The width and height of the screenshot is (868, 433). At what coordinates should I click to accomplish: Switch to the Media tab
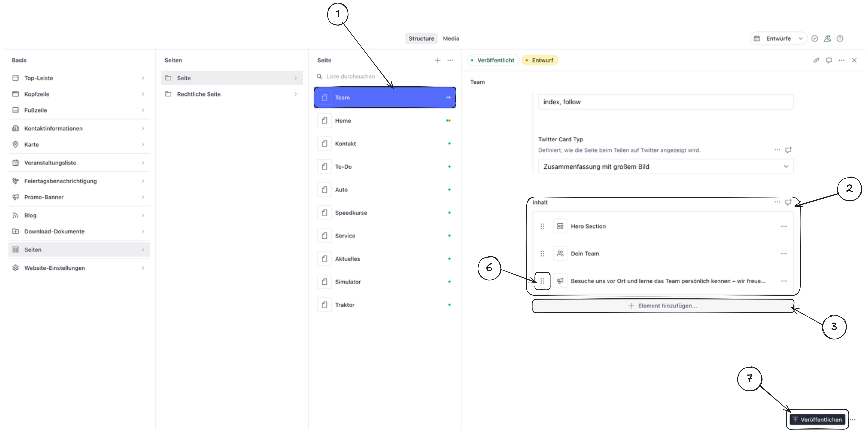coord(451,38)
